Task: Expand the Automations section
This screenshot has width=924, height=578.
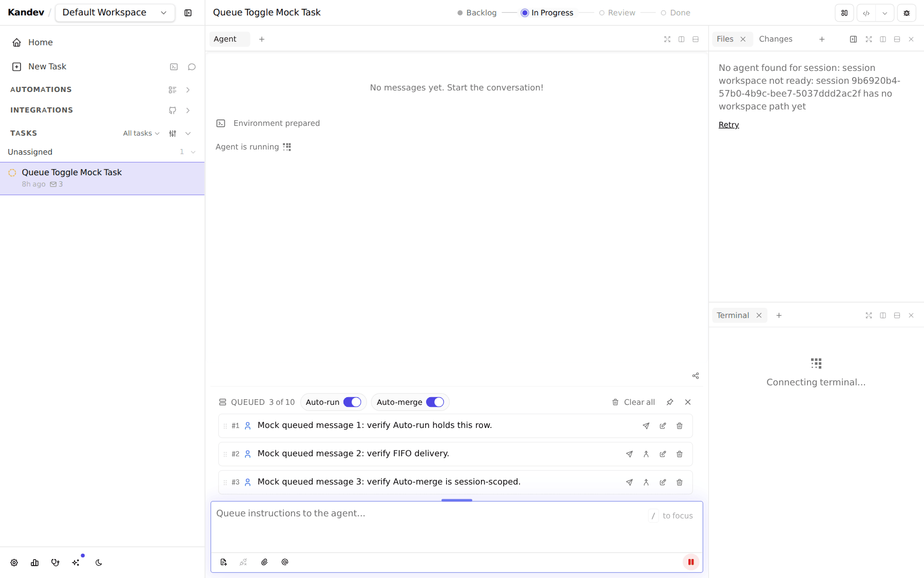Action: pyautogui.click(x=188, y=90)
